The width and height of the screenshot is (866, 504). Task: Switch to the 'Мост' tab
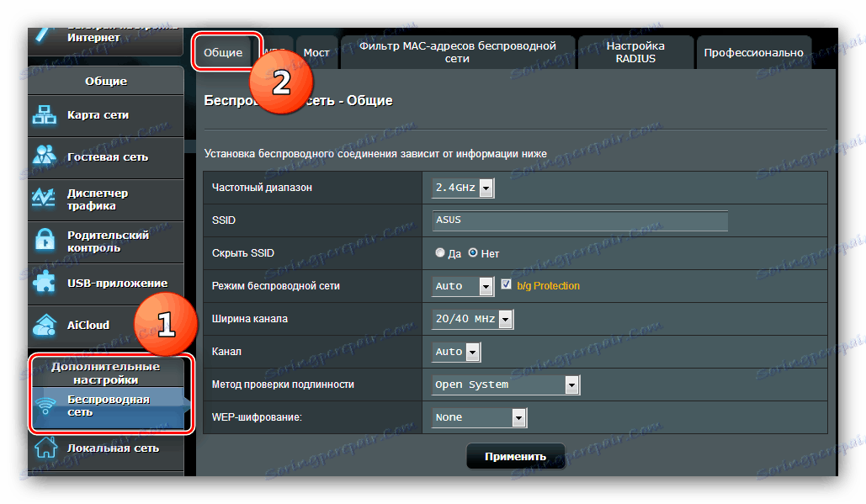point(316,52)
